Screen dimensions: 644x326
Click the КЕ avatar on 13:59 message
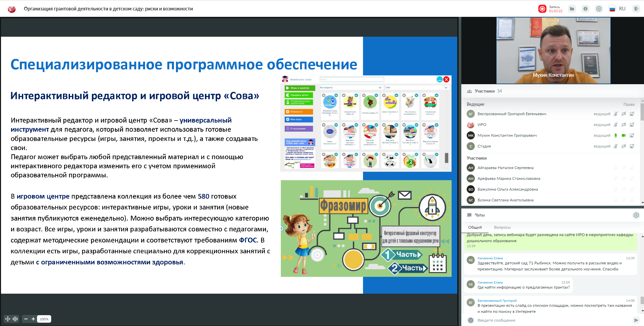471,284
